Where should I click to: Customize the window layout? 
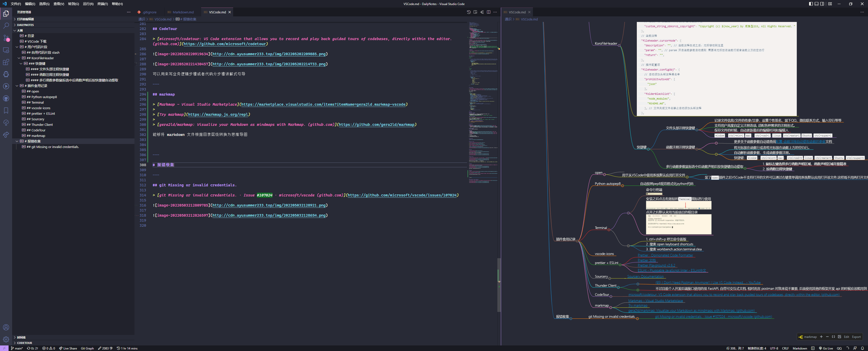(830, 4)
